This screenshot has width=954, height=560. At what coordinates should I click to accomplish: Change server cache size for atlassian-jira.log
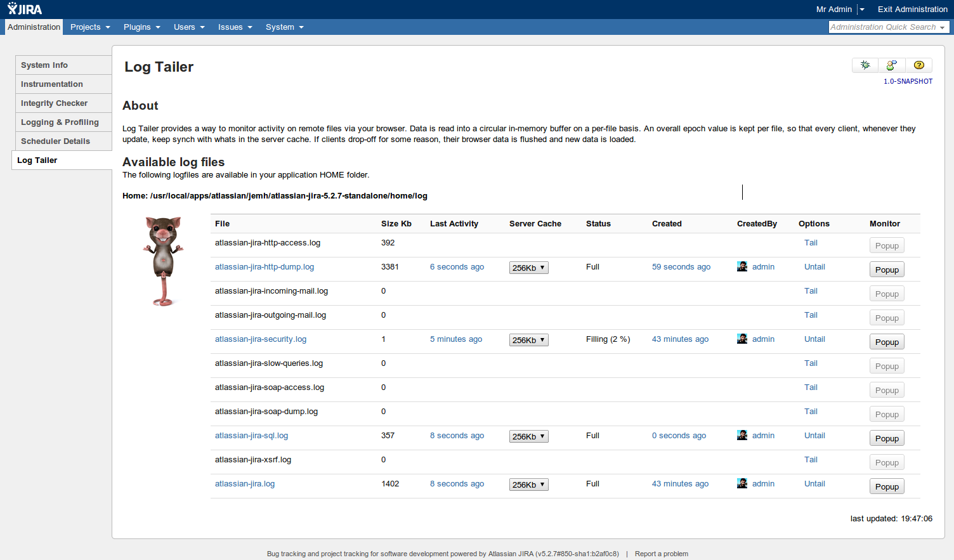[x=529, y=485]
